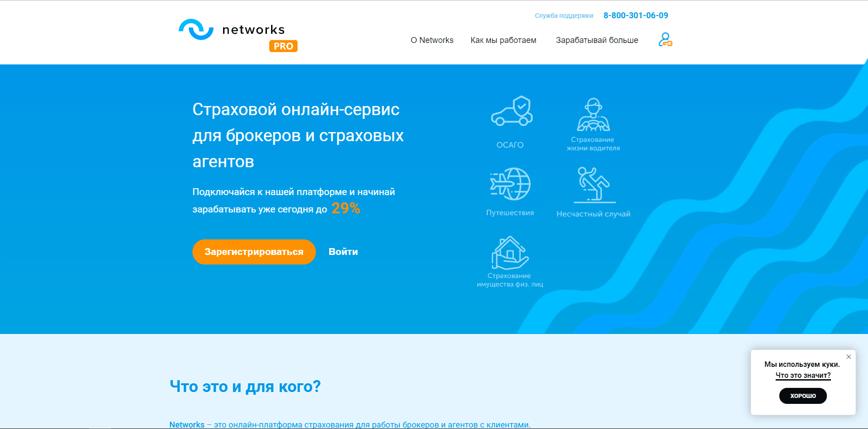Dismiss the cookie banner with the X
This screenshot has width=868, height=429.
click(x=849, y=357)
